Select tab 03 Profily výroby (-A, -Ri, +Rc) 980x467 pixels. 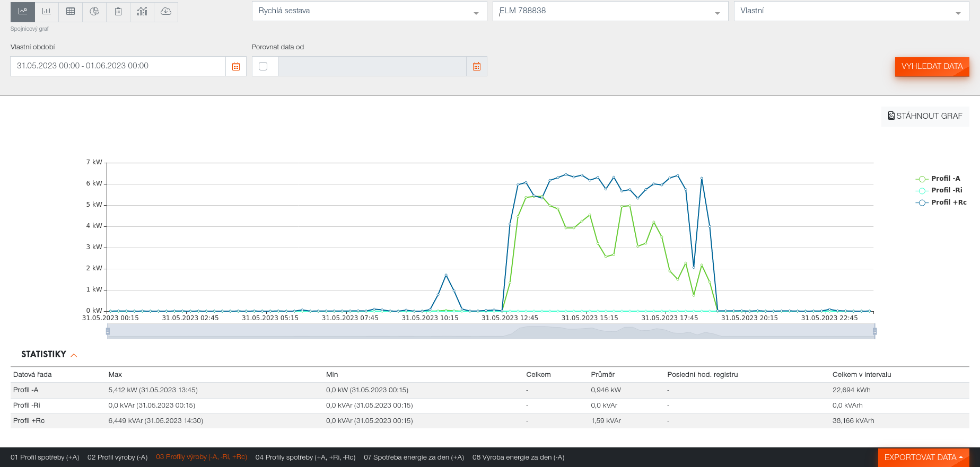click(202, 457)
